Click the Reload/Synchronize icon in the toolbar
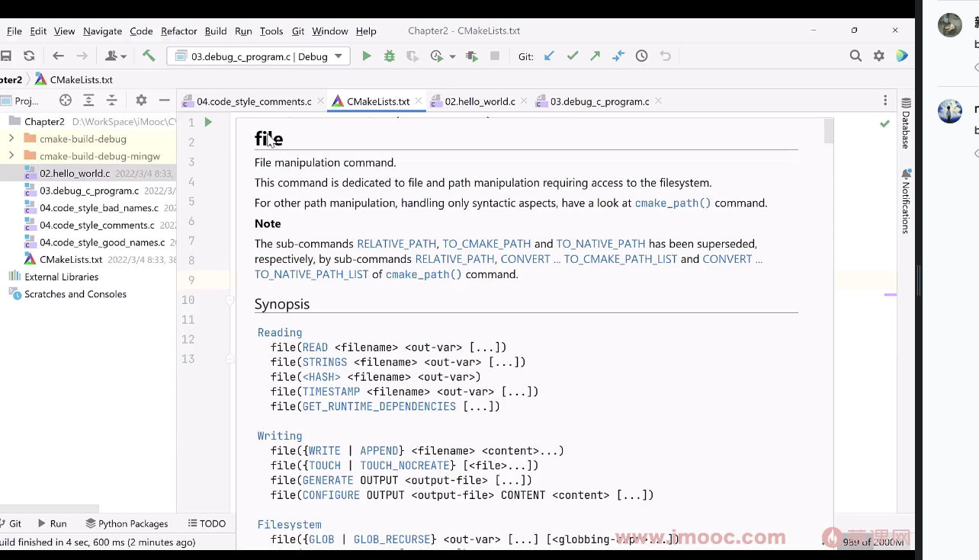 click(29, 56)
